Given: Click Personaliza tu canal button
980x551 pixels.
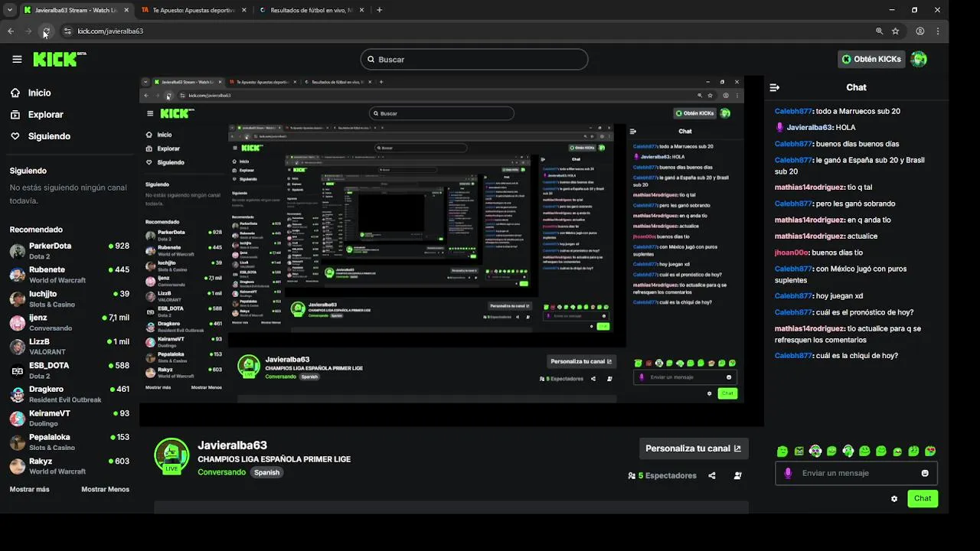Looking at the screenshot, I should (x=694, y=448).
